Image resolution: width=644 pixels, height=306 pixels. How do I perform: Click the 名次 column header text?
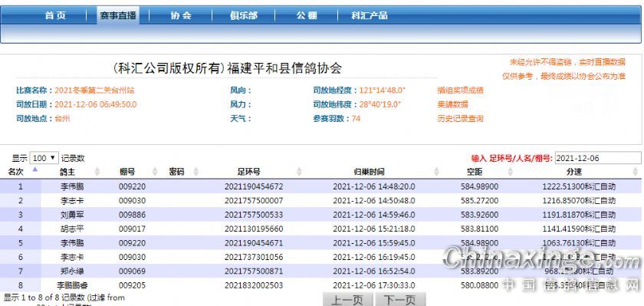15,172
